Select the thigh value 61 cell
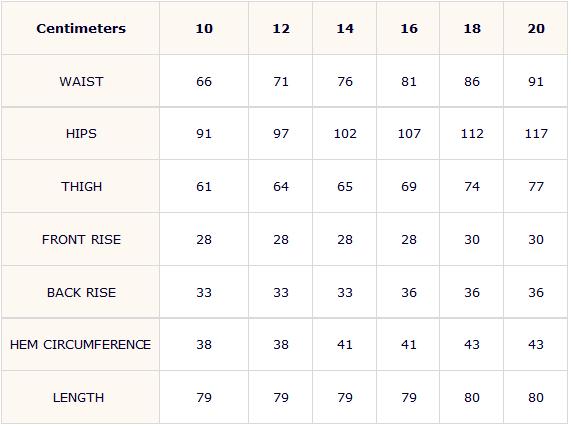The width and height of the screenshot is (571, 427). 204,186
